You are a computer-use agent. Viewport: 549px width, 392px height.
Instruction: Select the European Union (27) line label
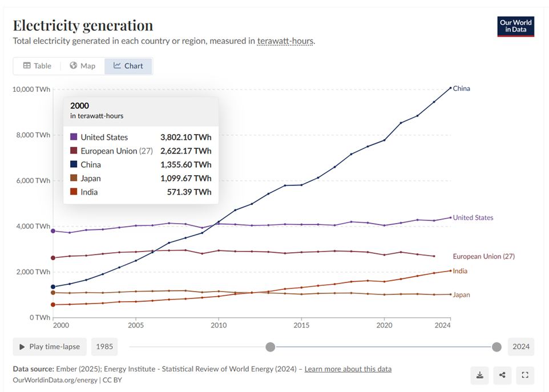[484, 256]
